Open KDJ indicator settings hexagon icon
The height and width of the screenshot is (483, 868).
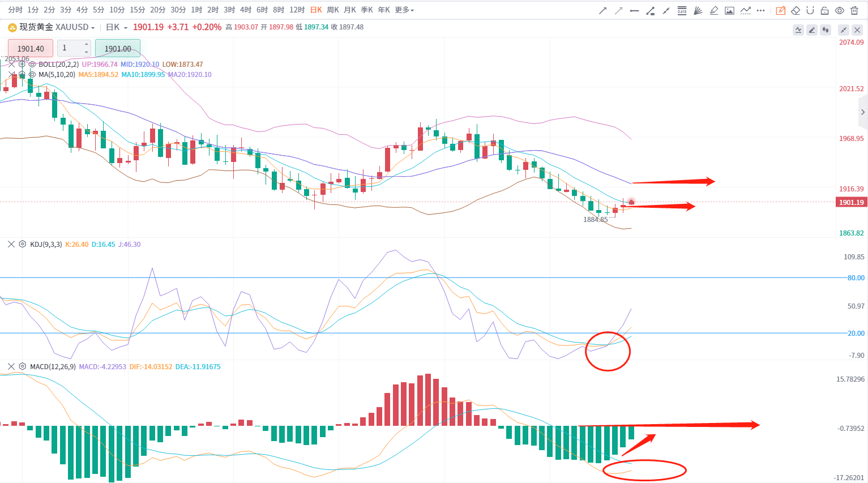22,245
